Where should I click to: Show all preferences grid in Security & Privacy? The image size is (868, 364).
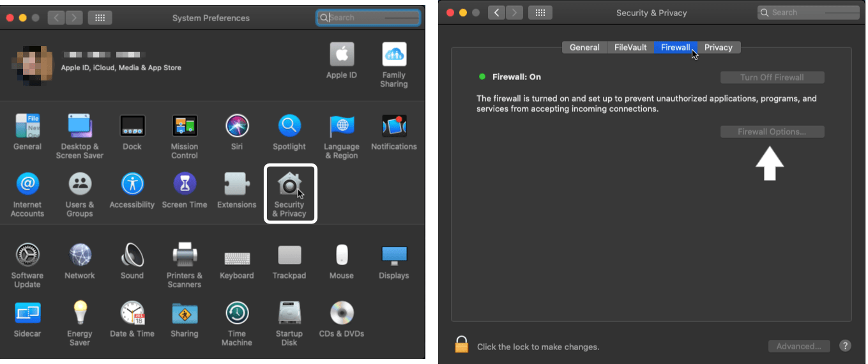point(540,12)
